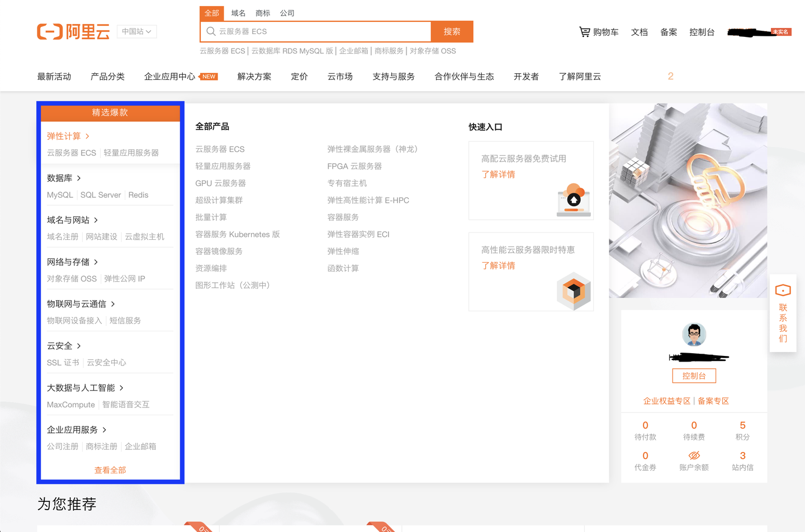Open the 弹性计算 featured category link
This screenshot has height=532, width=805.
[x=64, y=135]
